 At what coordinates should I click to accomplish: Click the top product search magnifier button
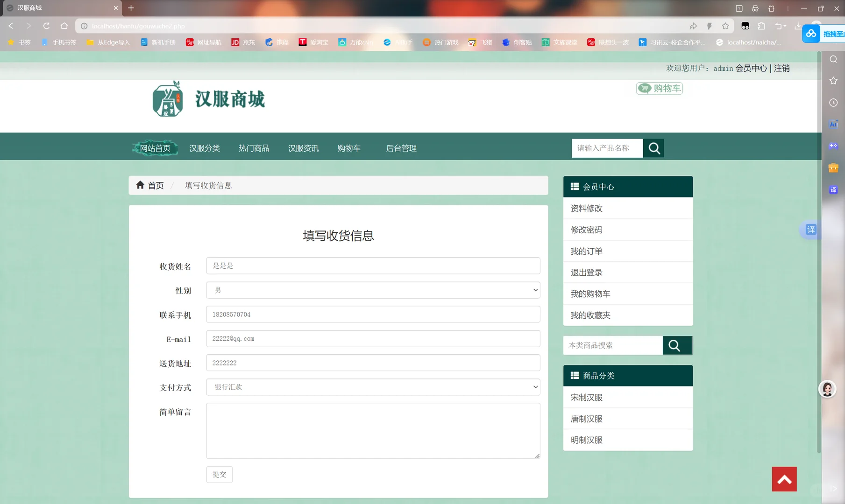(x=653, y=148)
